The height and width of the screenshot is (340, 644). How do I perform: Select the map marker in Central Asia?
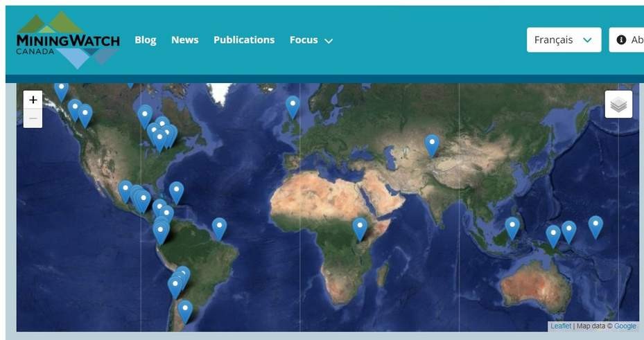coord(432,145)
